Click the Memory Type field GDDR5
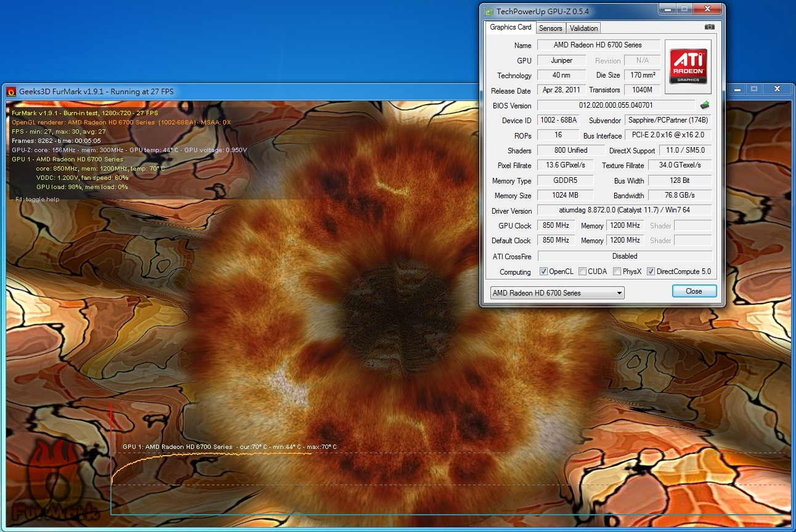796x532 pixels. 565,180
